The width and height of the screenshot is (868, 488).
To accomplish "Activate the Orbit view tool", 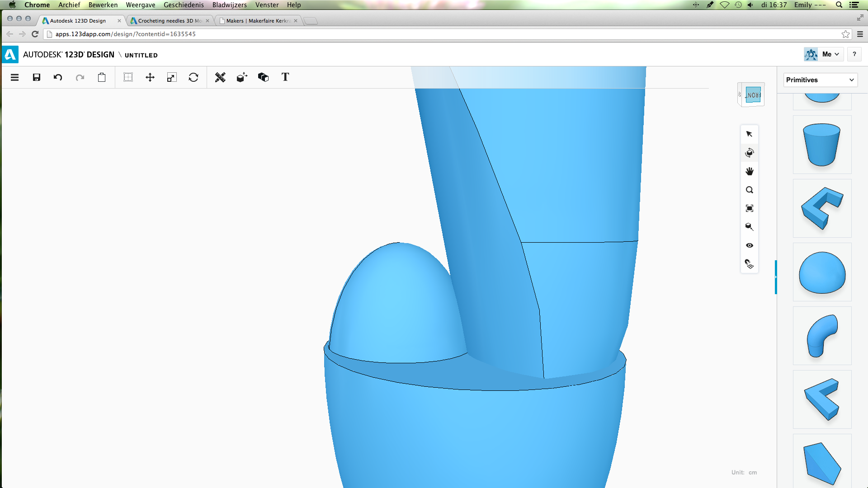I will (x=750, y=153).
